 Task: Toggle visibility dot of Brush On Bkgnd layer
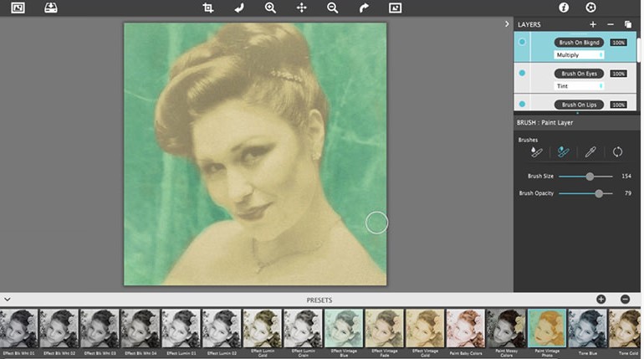coord(523,42)
